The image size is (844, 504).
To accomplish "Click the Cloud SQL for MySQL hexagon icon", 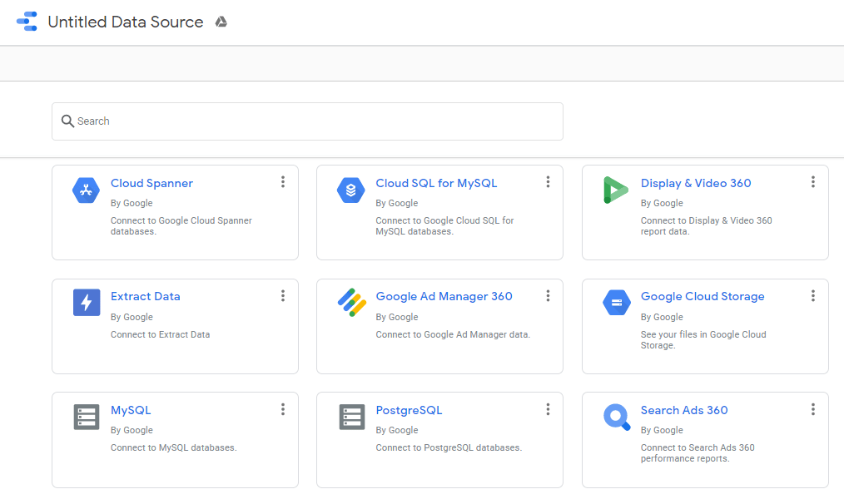I will tap(351, 190).
